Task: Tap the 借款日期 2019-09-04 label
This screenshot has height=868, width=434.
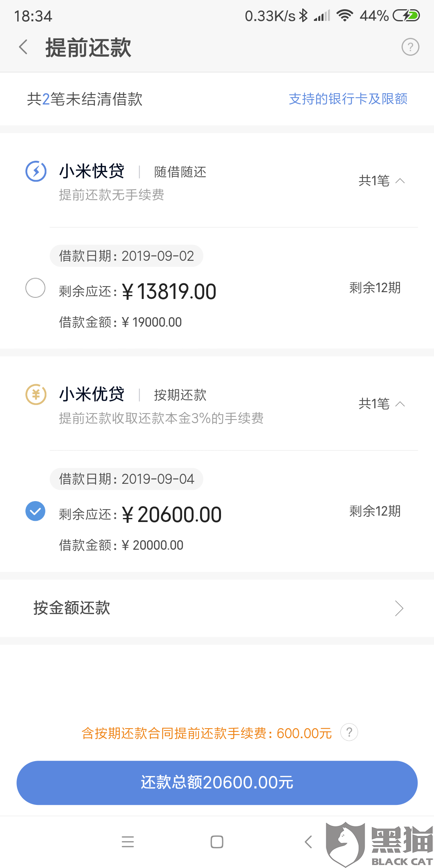Action: click(x=127, y=479)
